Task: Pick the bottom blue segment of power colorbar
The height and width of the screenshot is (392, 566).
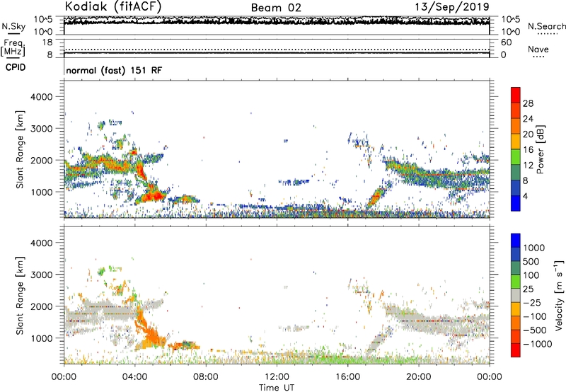Action: click(x=516, y=203)
